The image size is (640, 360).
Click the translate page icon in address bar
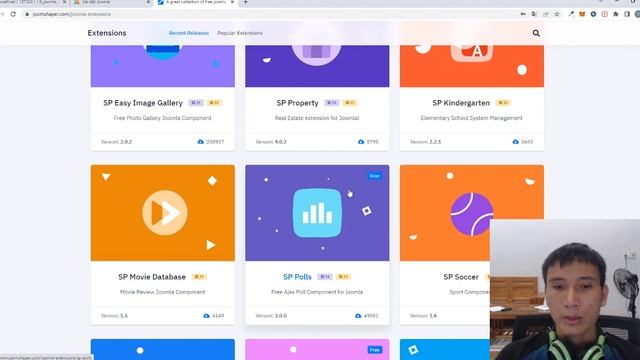(534, 14)
